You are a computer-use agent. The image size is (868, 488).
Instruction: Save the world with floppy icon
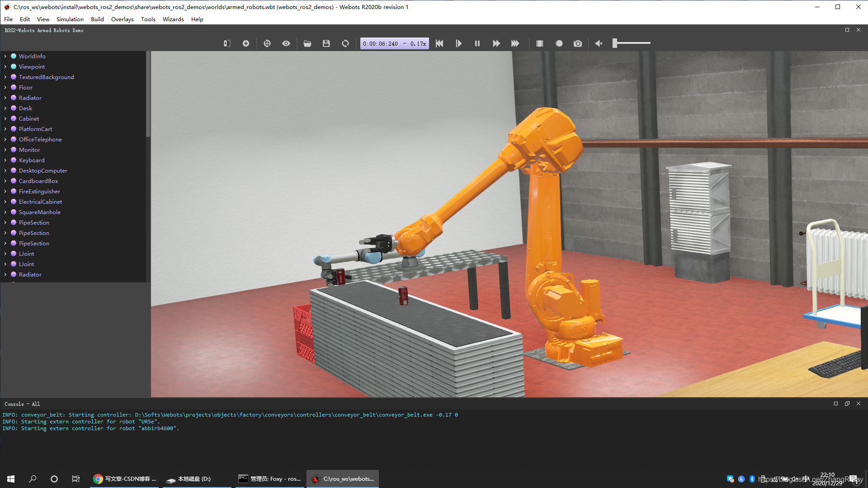[x=326, y=43]
